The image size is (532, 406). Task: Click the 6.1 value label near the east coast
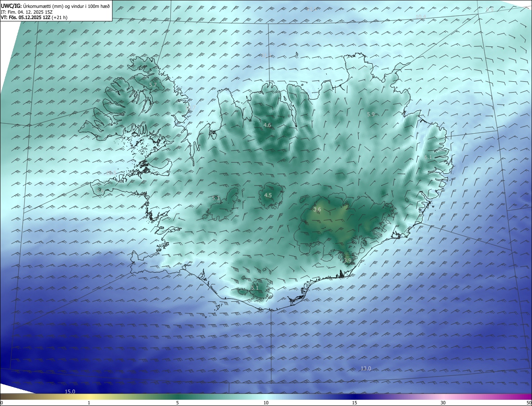428,157
